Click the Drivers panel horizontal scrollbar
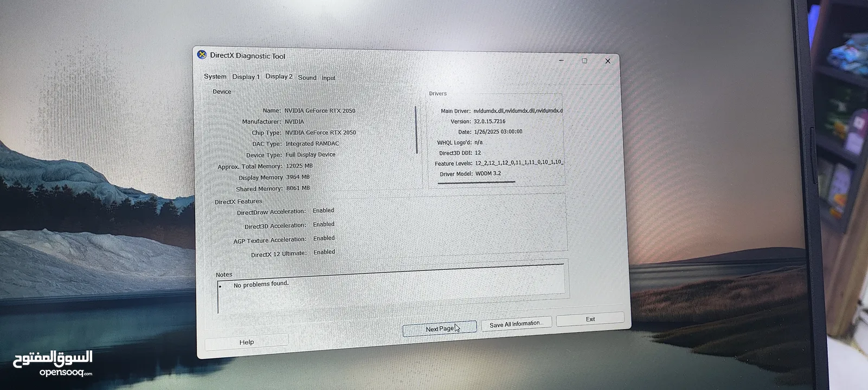Screen dimensions: 868x390 pyautogui.click(x=477, y=183)
